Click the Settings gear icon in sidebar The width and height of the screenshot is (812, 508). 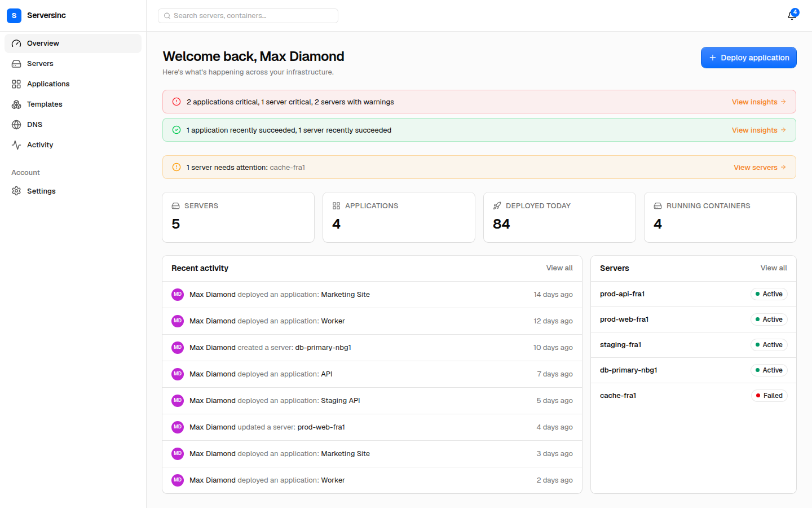click(x=16, y=191)
